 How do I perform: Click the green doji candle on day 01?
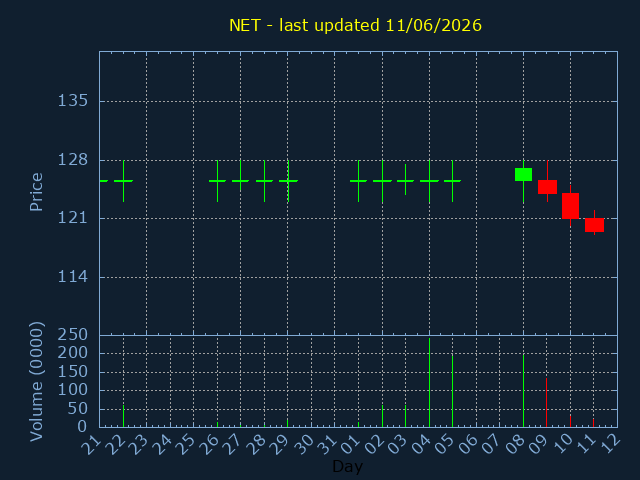(x=358, y=181)
